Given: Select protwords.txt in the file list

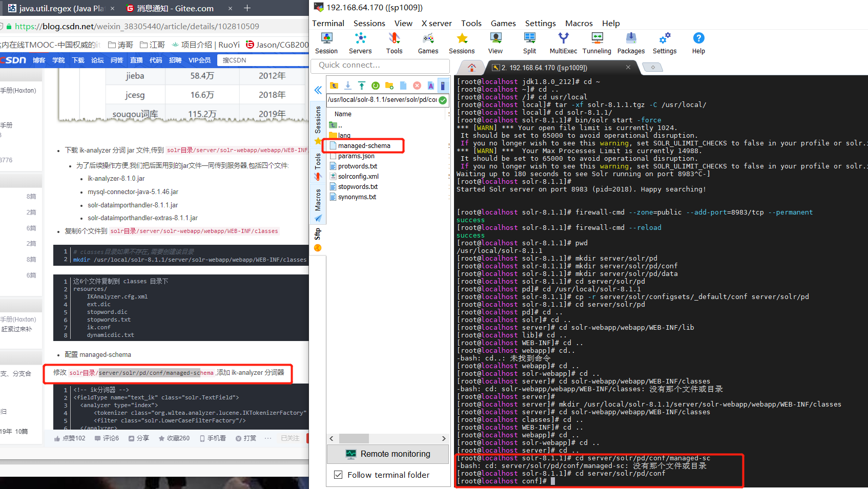Looking at the screenshot, I should click(x=357, y=166).
